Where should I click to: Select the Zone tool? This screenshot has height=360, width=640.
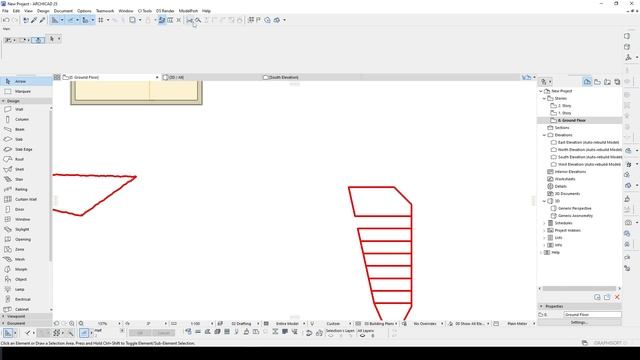click(26, 249)
